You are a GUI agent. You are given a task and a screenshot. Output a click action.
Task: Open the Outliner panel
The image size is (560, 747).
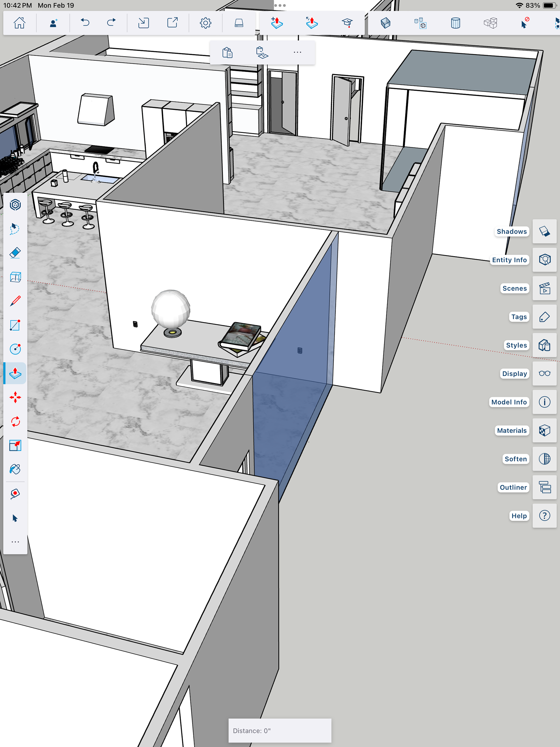[x=544, y=487]
